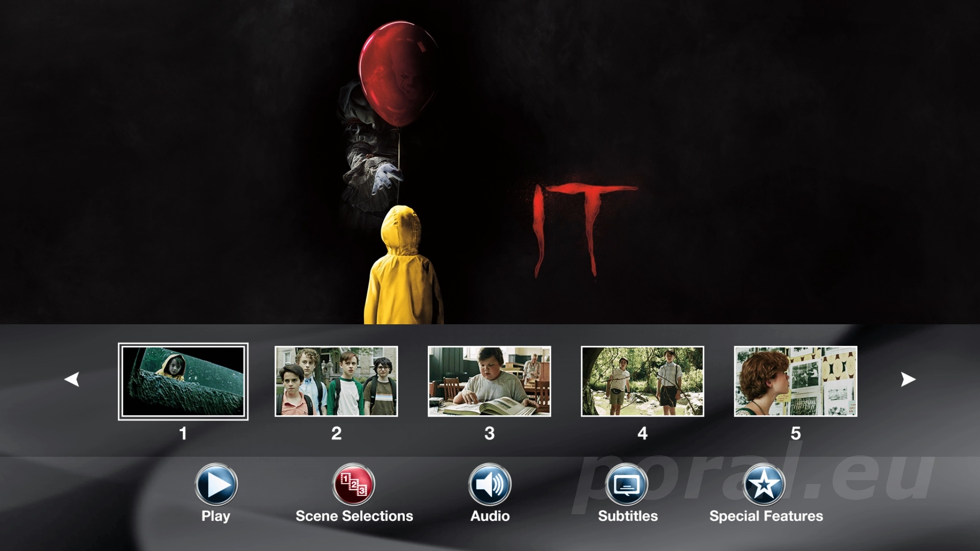Pick scene 3 thumbnail of boy reading
980x551 pixels.
[x=490, y=381]
